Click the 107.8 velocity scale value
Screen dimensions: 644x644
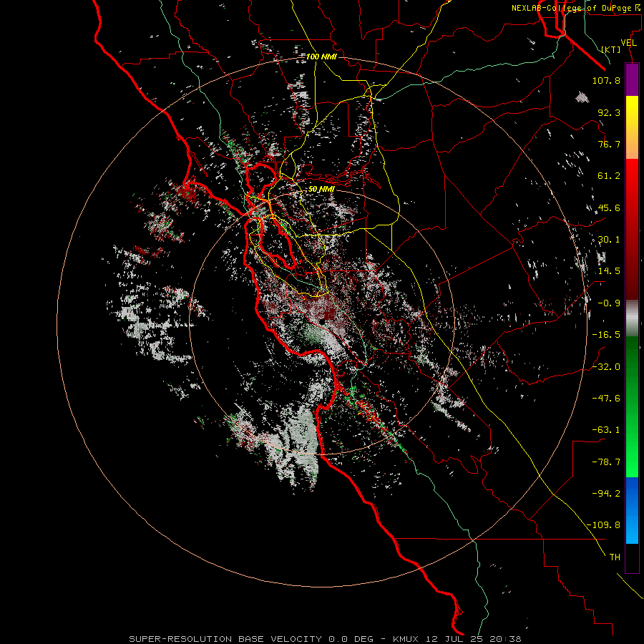606,80
